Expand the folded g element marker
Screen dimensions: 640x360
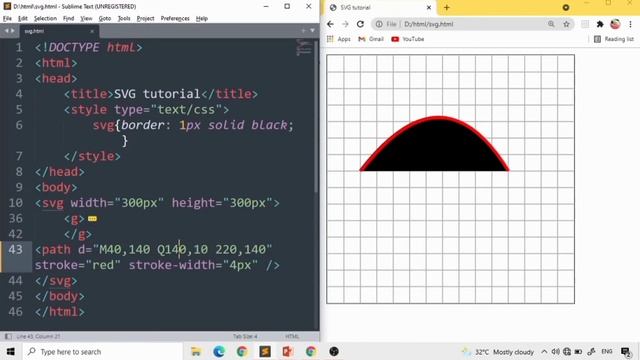[x=92, y=219]
